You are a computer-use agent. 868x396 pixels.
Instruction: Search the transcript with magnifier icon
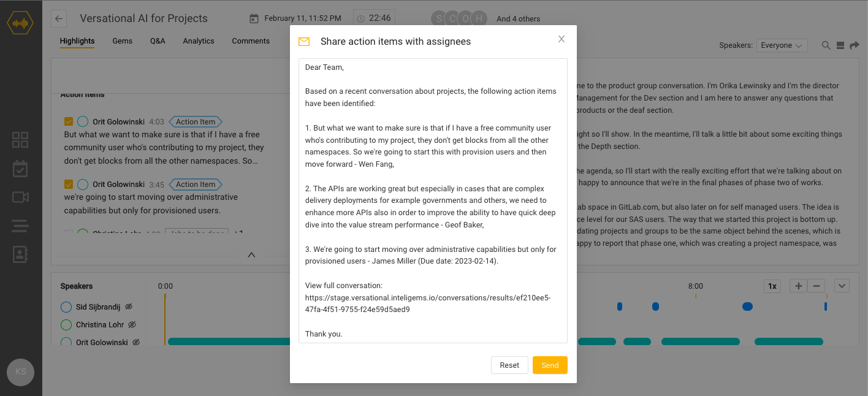[x=826, y=45]
